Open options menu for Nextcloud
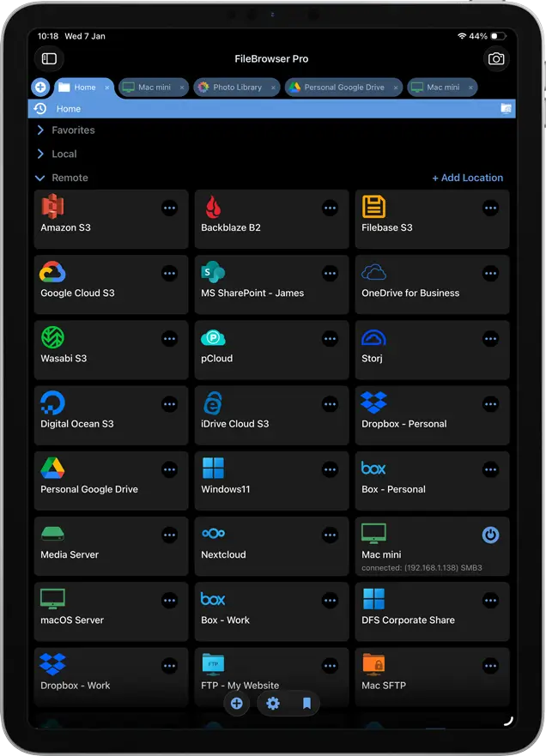546x756 pixels. click(x=330, y=535)
